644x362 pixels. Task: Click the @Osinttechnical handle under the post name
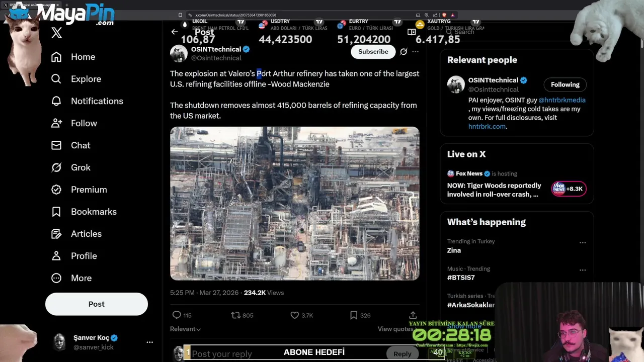coord(216,58)
